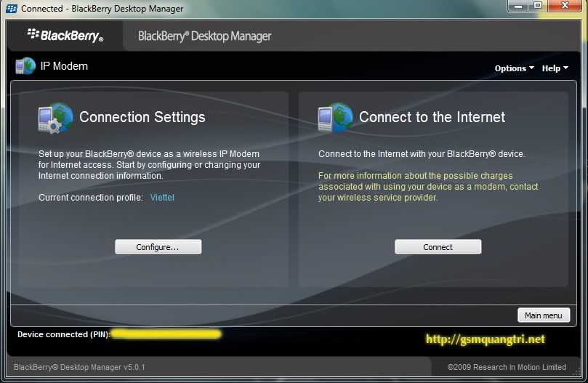Minimize the Desktop Manager window

point(518,6)
